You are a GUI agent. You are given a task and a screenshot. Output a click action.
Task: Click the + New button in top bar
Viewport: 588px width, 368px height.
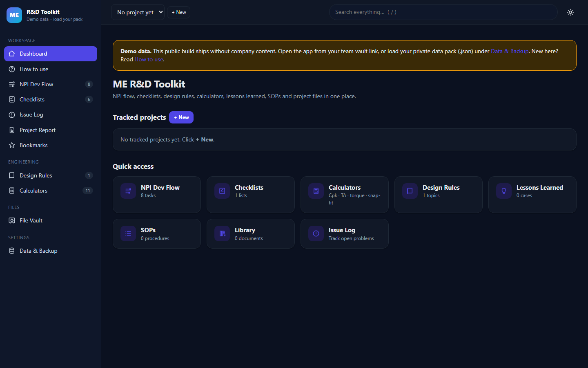coord(179,12)
